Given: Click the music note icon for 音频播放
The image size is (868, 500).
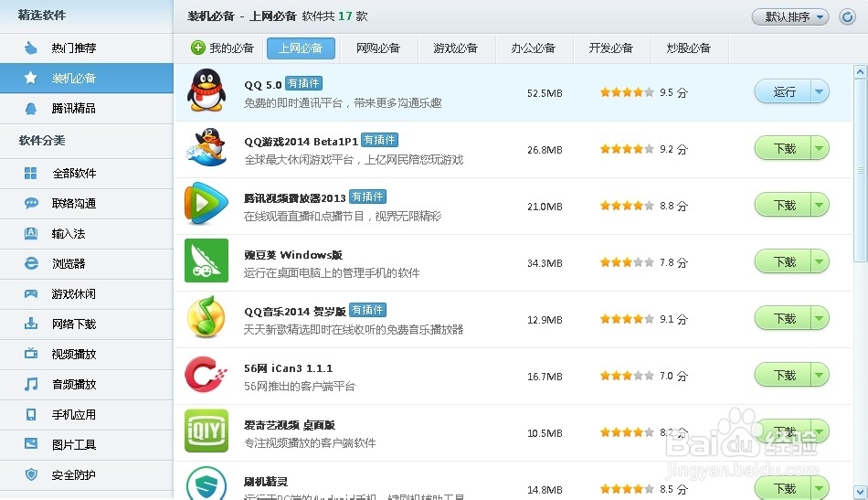Looking at the screenshot, I should [x=31, y=384].
